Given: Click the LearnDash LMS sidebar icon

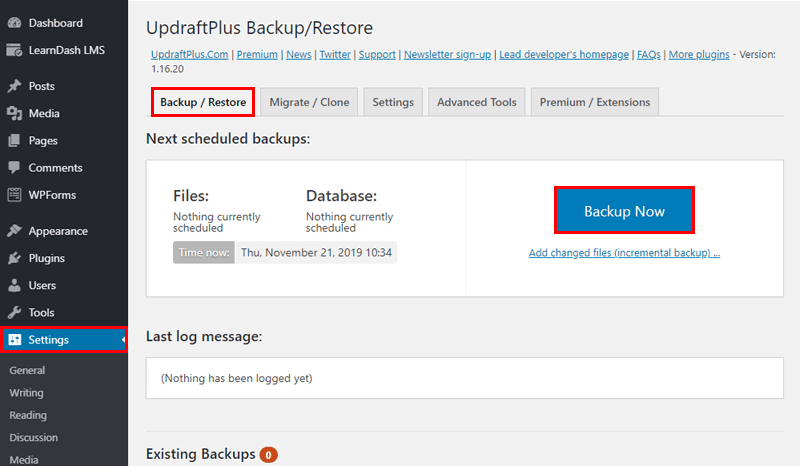Looking at the screenshot, I should click(14, 50).
